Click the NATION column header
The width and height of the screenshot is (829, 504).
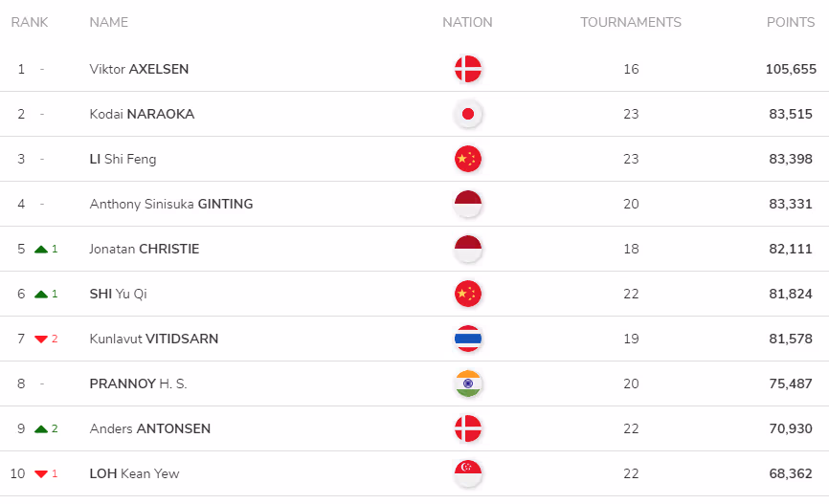467,22
